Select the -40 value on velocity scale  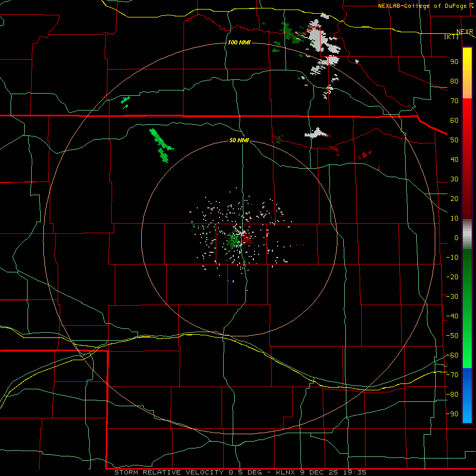452,316
